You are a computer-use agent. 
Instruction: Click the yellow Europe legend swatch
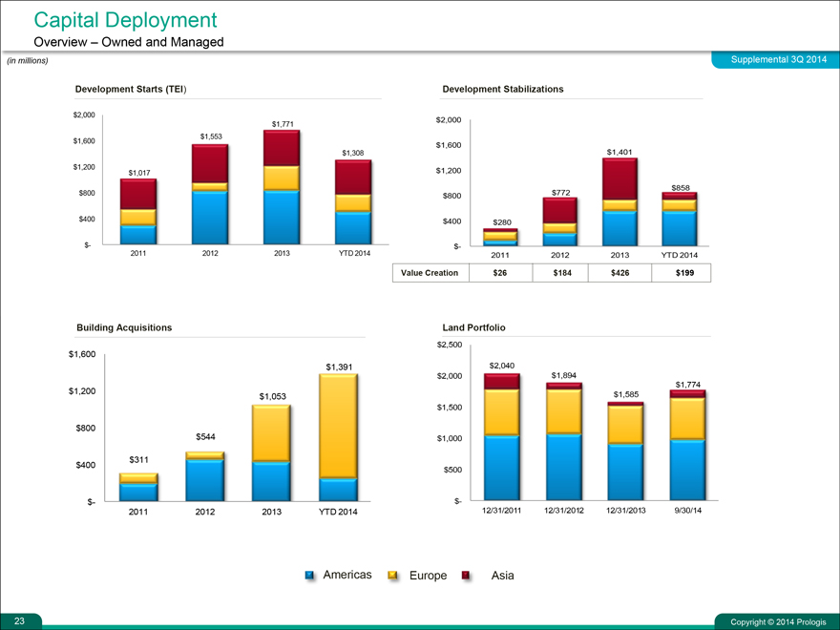click(393, 576)
